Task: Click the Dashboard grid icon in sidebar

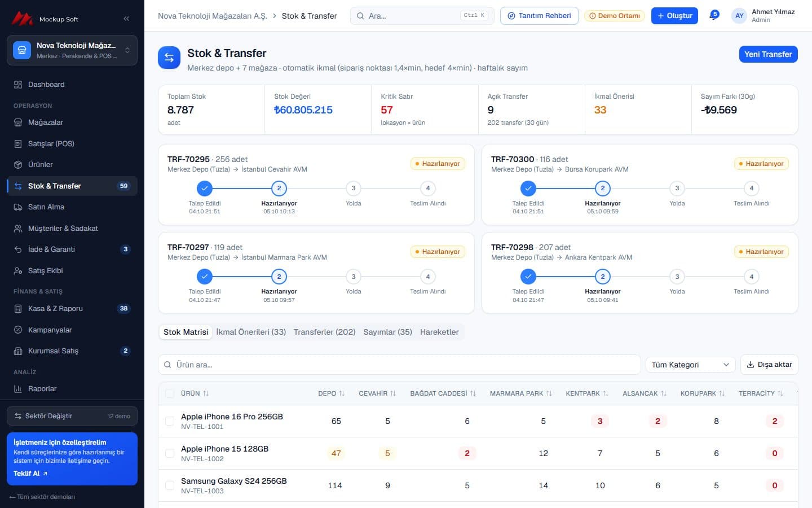Action: point(18,85)
